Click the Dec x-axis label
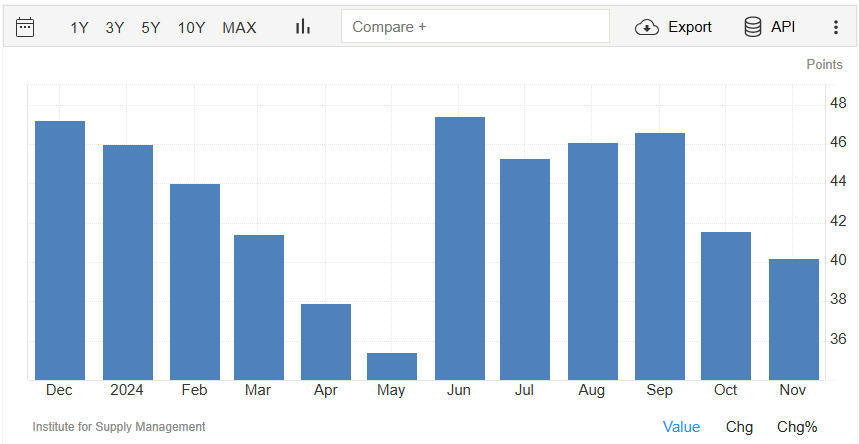Image resolution: width=859 pixels, height=444 pixels. click(59, 390)
